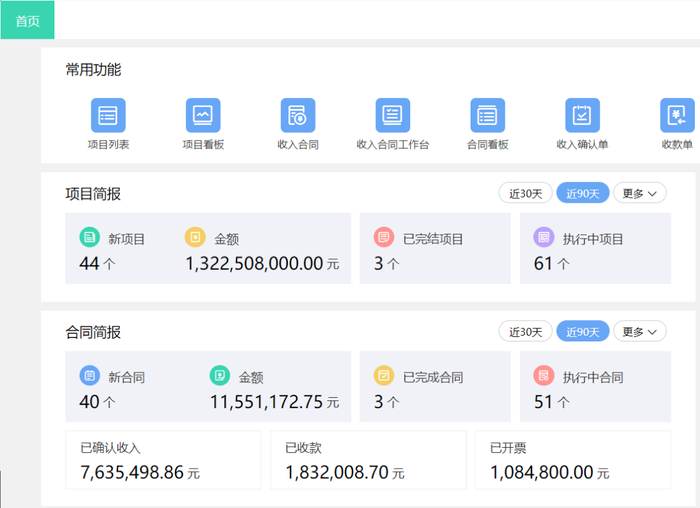Select 近90天 in 项目简报
The width and height of the screenshot is (700, 508).
tap(583, 193)
